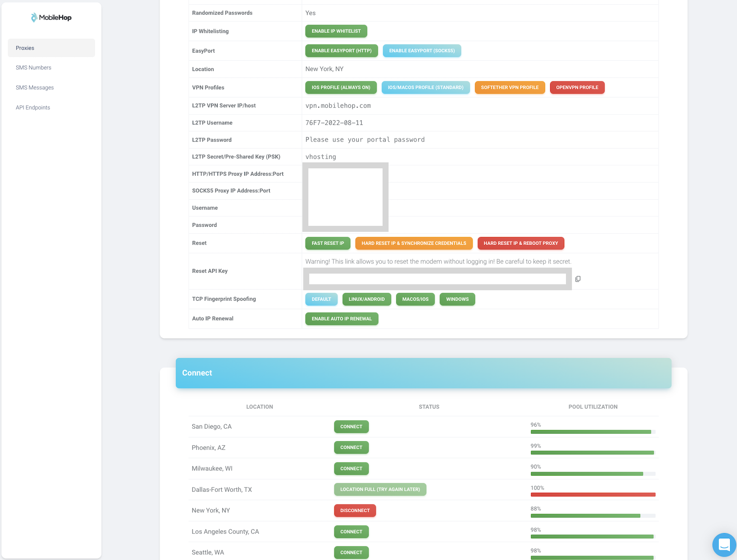Navigate to API Endpoints
The height and width of the screenshot is (560, 737).
[x=33, y=107]
